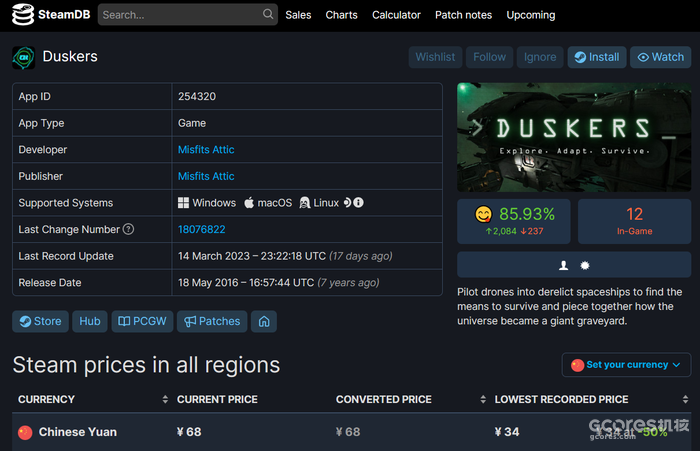The image size is (700, 451).
Task: Click the 85.93% review rating box
Action: (x=513, y=222)
